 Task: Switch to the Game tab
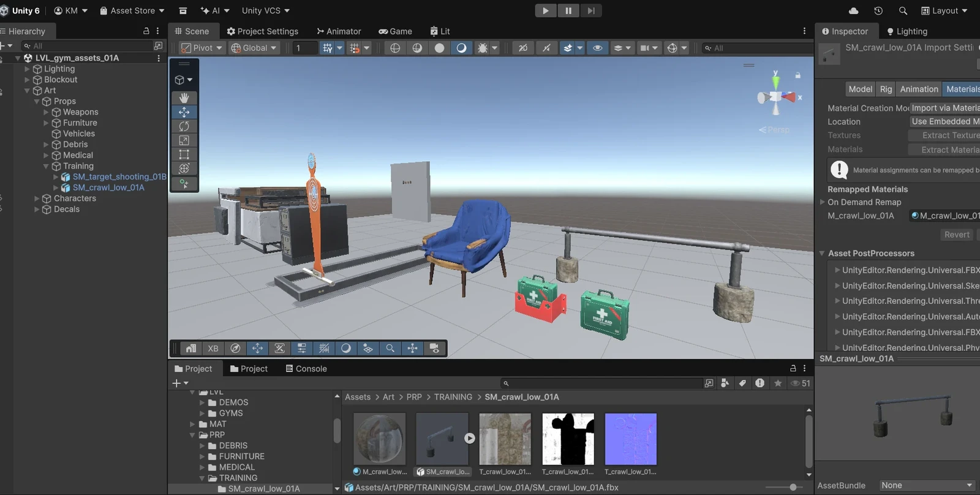(395, 31)
